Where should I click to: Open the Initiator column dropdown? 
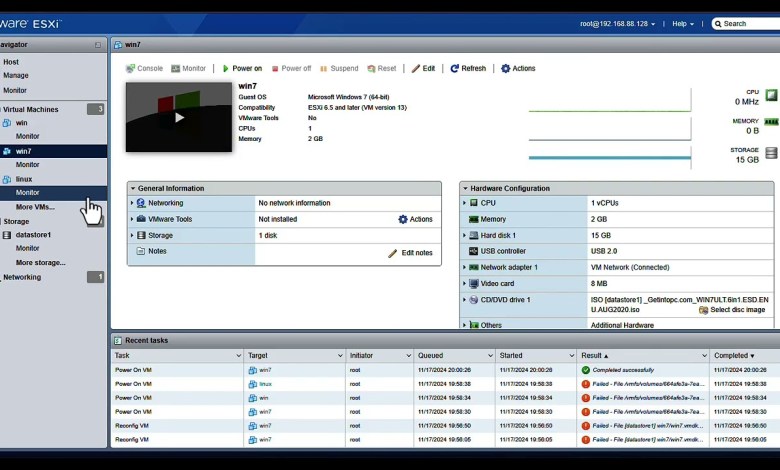click(408, 356)
